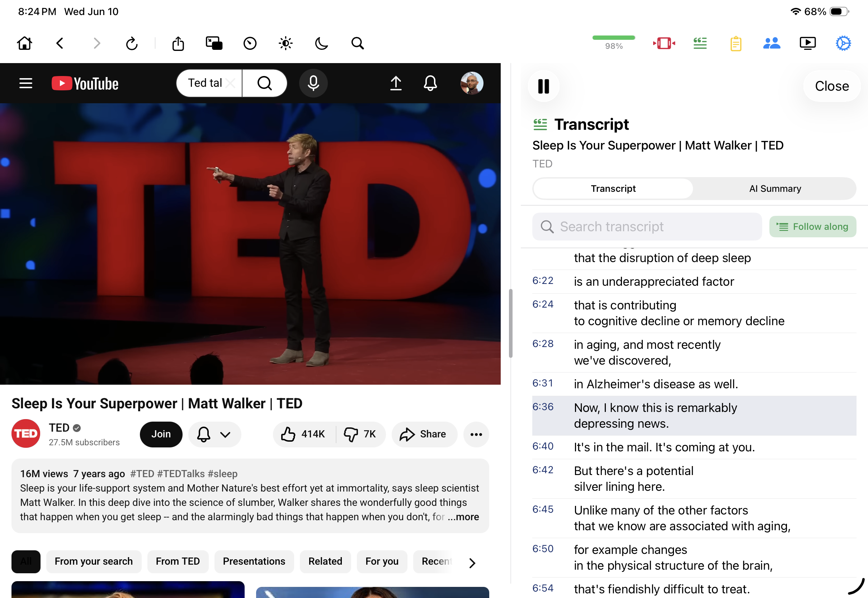The height and width of the screenshot is (598, 868).
Task: Expand the description with ...more
Action: [x=463, y=517]
